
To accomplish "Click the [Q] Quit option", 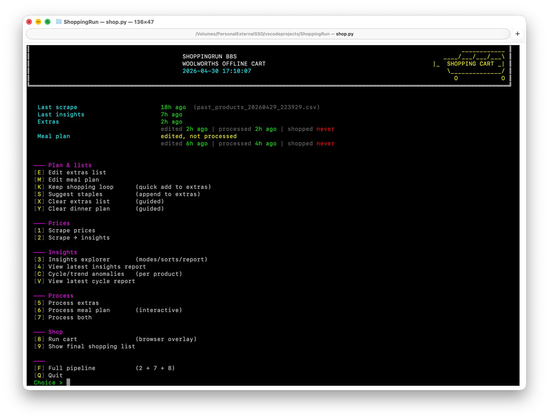I will tap(48, 376).
